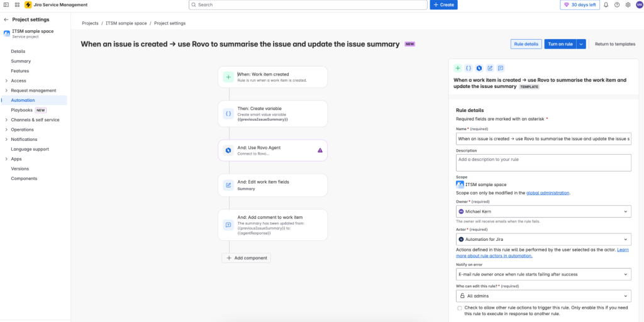
Task: Expand the Operations section
Action: pos(6,130)
